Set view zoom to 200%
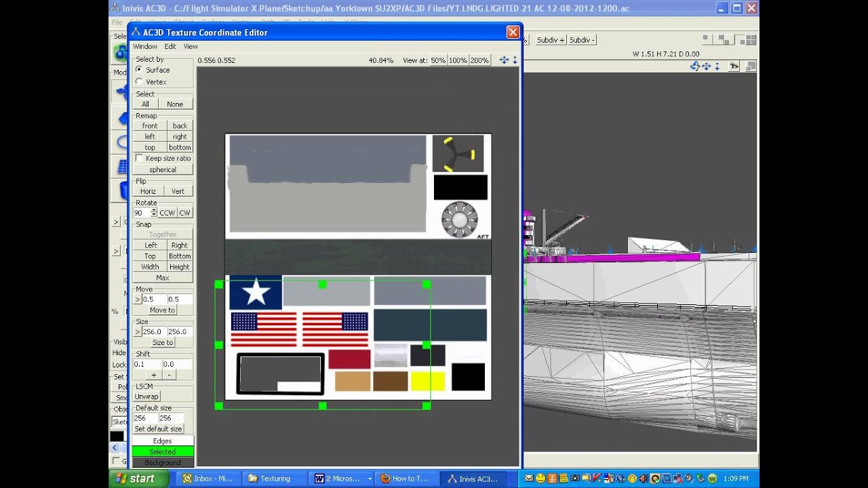 tap(479, 60)
